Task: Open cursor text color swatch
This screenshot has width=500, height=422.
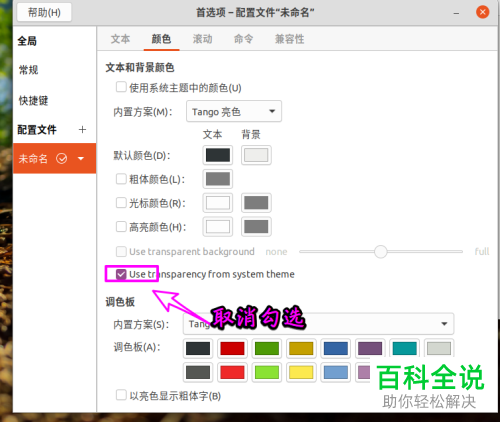Action: point(218,203)
